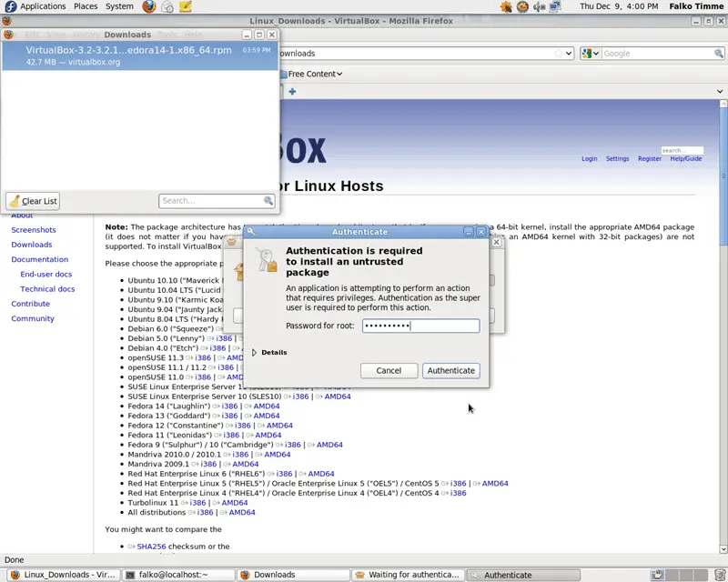Click the Google search magnifier icon
Viewport: 728px width, 582px height.
(x=719, y=54)
